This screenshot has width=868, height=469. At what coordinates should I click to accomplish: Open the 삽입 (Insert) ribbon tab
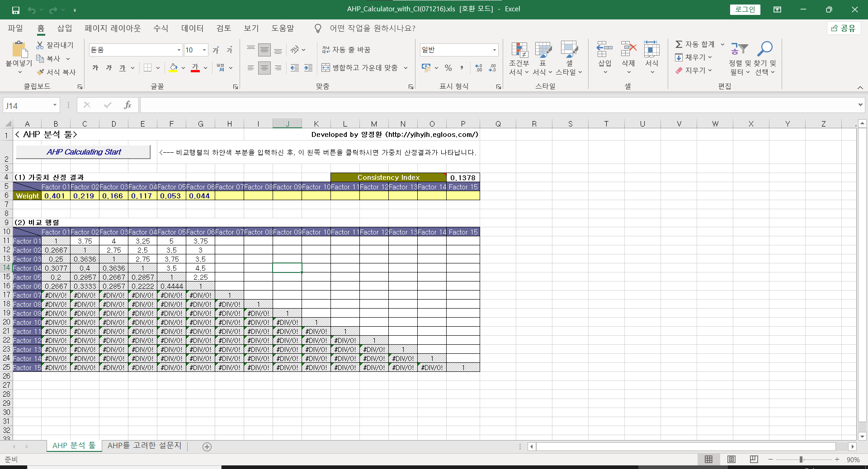click(x=65, y=28)
